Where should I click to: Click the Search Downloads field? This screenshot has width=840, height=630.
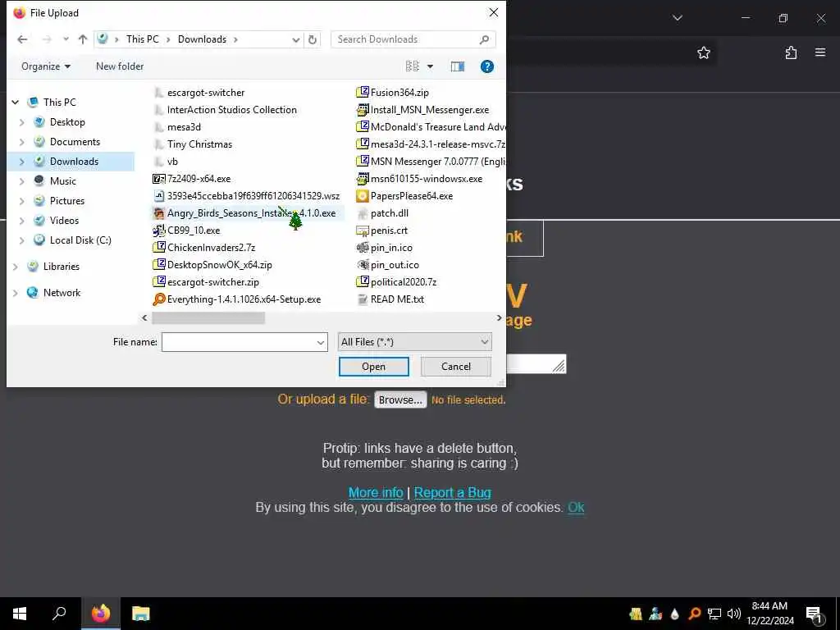(x=413, y=39)
